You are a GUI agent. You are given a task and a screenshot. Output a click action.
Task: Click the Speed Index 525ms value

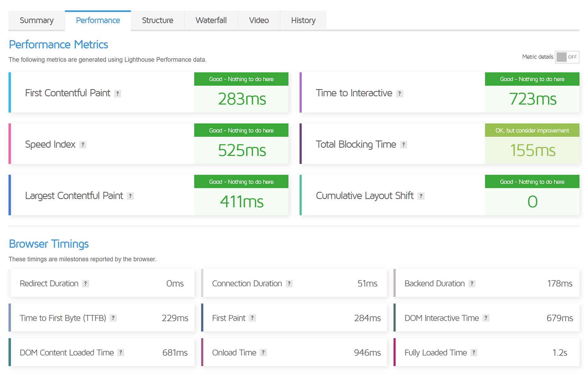pyautogui.click(x=242, y=150)
